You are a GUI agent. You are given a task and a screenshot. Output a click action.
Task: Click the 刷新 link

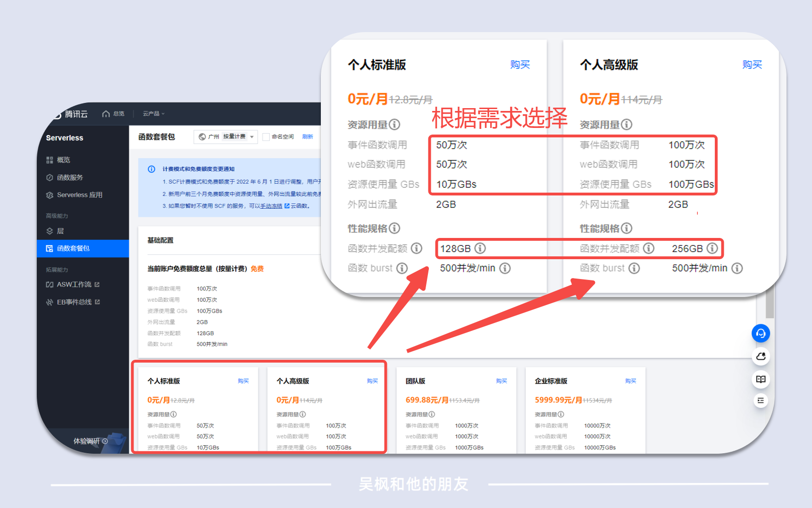(x=308, y=137)
